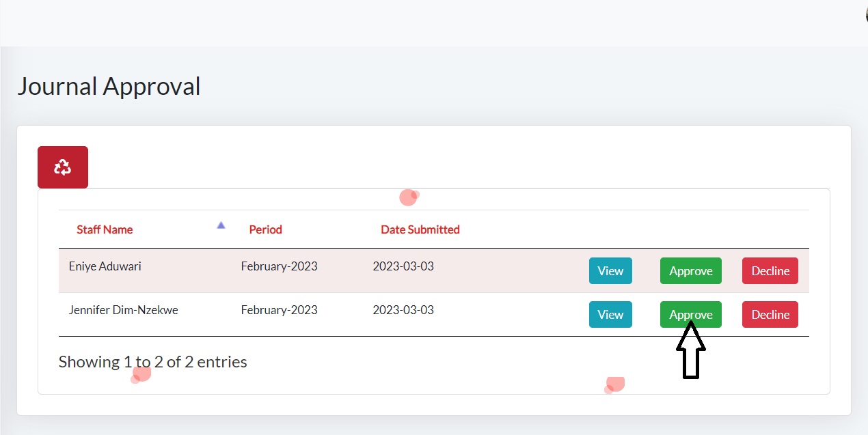Image resolution: width=868 pixels, height=435 pixels.
Task: Decline Eniye Aduwari's journal
Action: coord(770,271)
